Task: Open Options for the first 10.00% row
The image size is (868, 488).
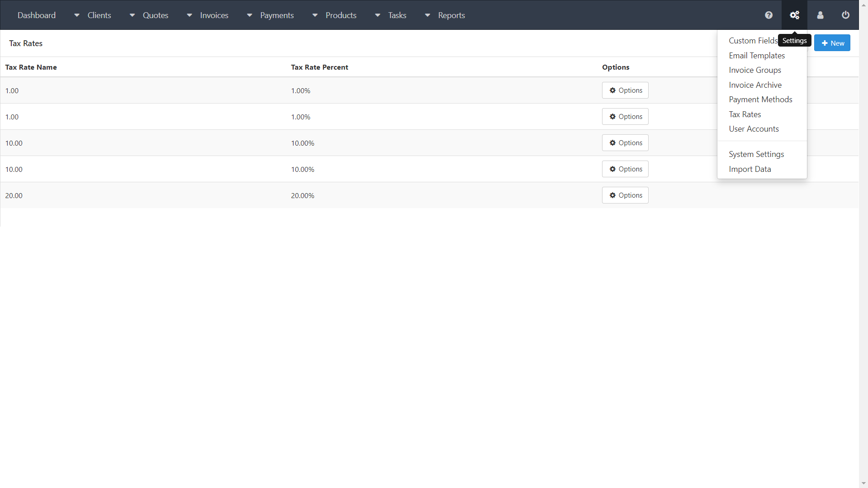Action: pyautogui.click(x=625, y=143)
